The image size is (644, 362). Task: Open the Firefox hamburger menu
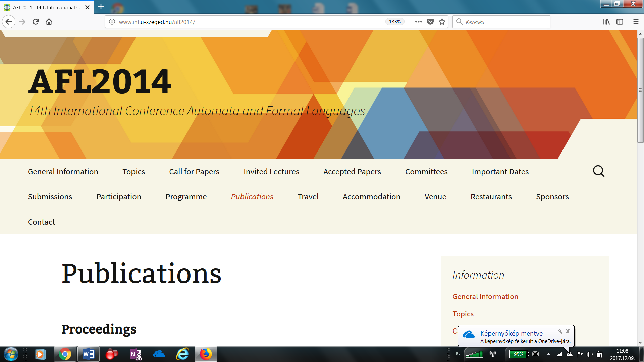coord(636,22)
